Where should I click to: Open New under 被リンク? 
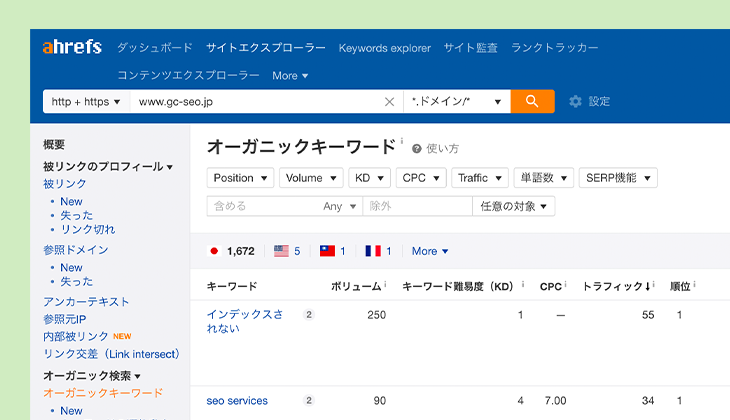click(71, 202)
